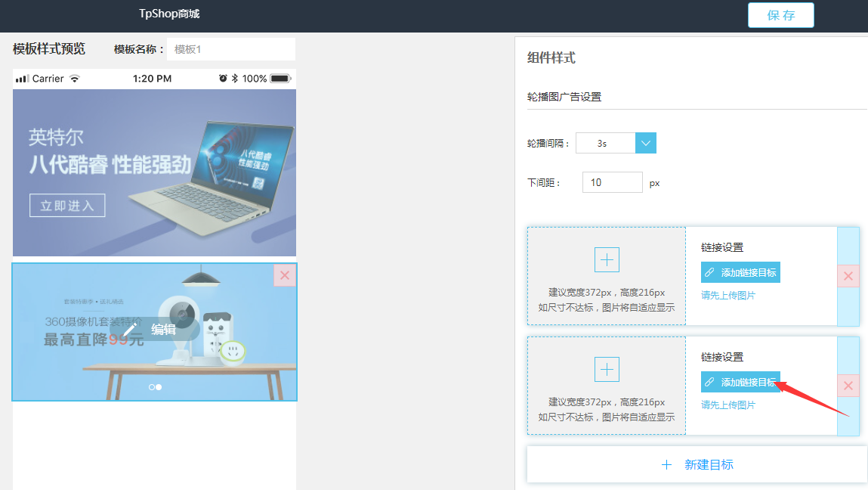Viewport: 868px width, 490px height.
Task: Click plus icon to upload second image
Action: (x=607, y=369)
